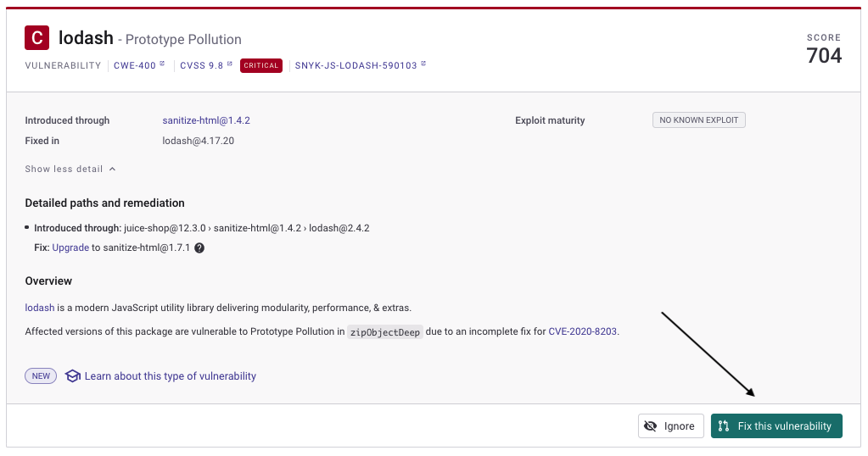The height and width of the screenshot is (456, 868).
Task: Click the Show less detail chevron arrow
Action: 113,169
